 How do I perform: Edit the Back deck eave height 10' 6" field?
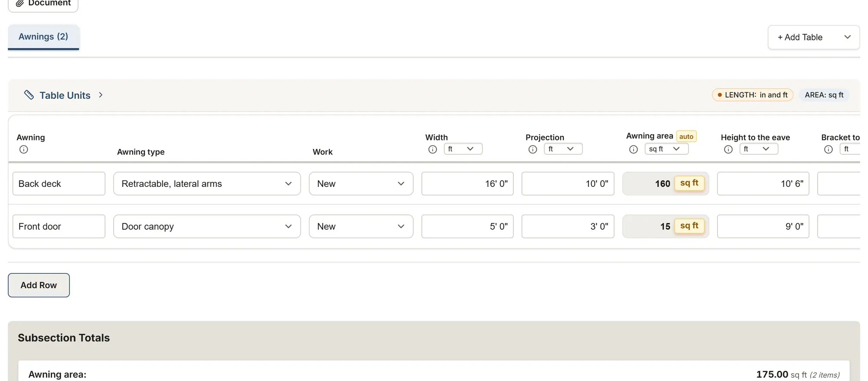point(763,184)
